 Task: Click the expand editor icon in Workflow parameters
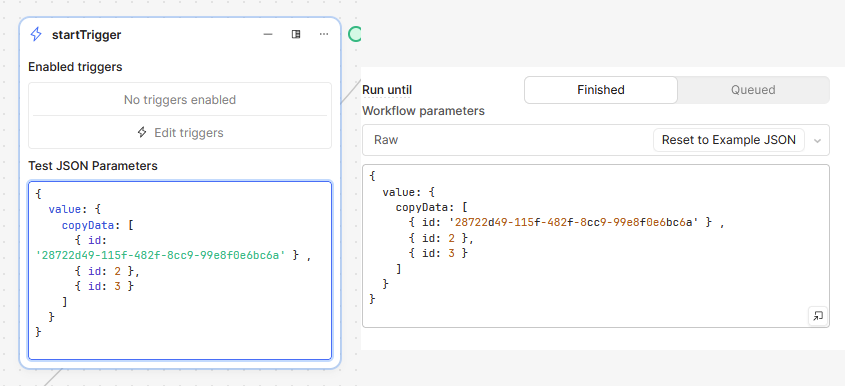click(818, 316)
